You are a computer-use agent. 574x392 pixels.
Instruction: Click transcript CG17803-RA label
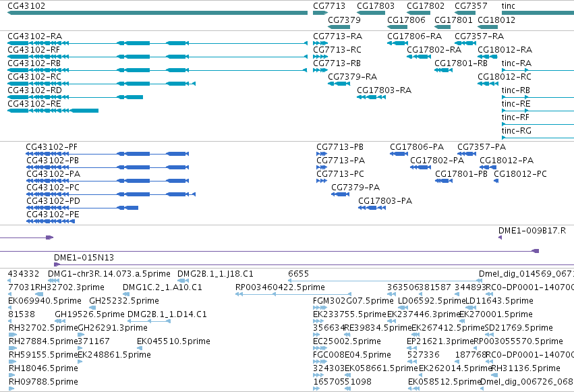pyautogui.click(x=384, y=90)
